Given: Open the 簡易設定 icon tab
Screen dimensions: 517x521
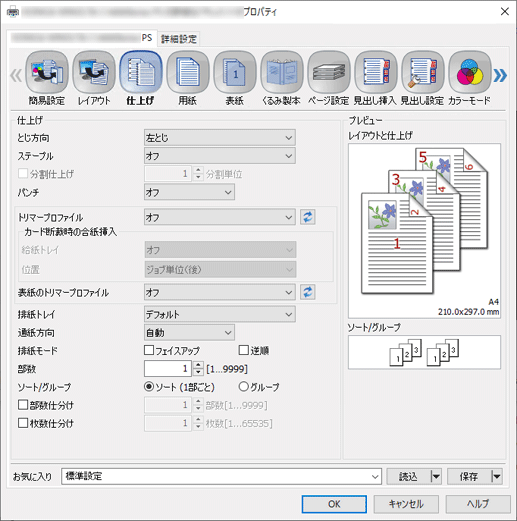Looking at the screenshot, I should (47, 78).
